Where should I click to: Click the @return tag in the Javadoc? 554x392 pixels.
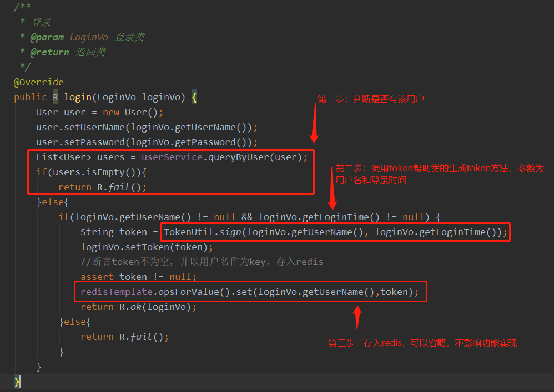tap(49, 52)
